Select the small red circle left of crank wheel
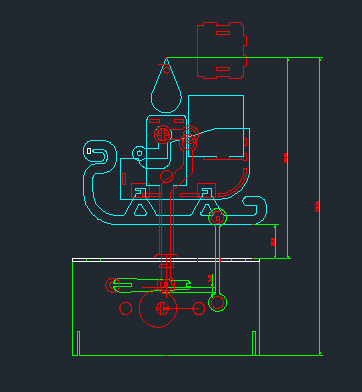The height and width of the screenshot is (392, 362). (126, 308)
